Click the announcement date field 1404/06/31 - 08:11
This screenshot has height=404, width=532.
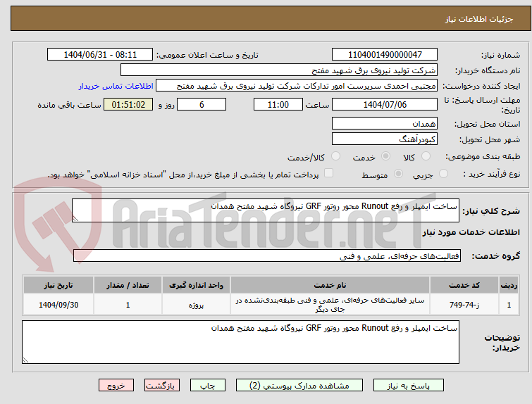tap(100, 55)
